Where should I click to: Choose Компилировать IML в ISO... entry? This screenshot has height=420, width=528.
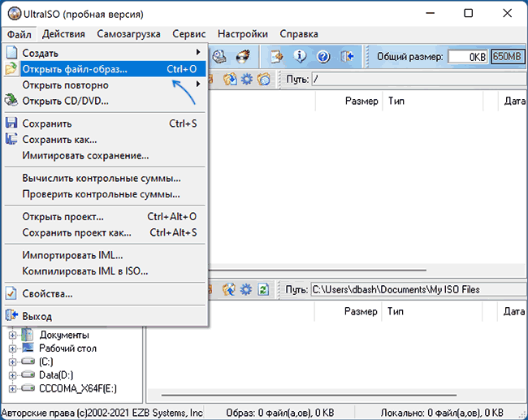[x=105, y=271]
